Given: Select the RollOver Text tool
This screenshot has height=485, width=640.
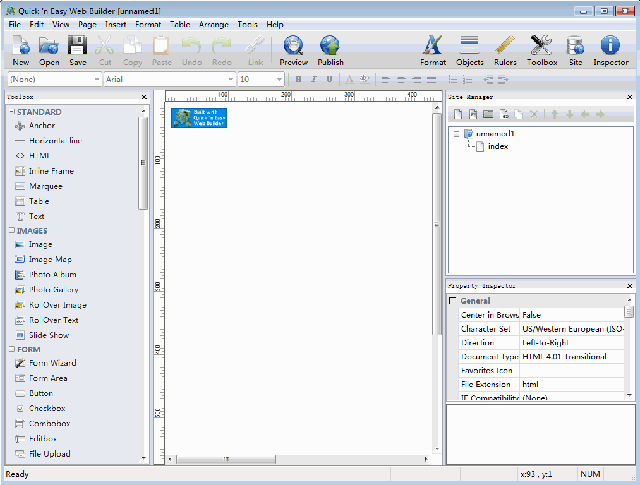Looking at the screenshot, I should pyautogui.click(x=46, y=320).
